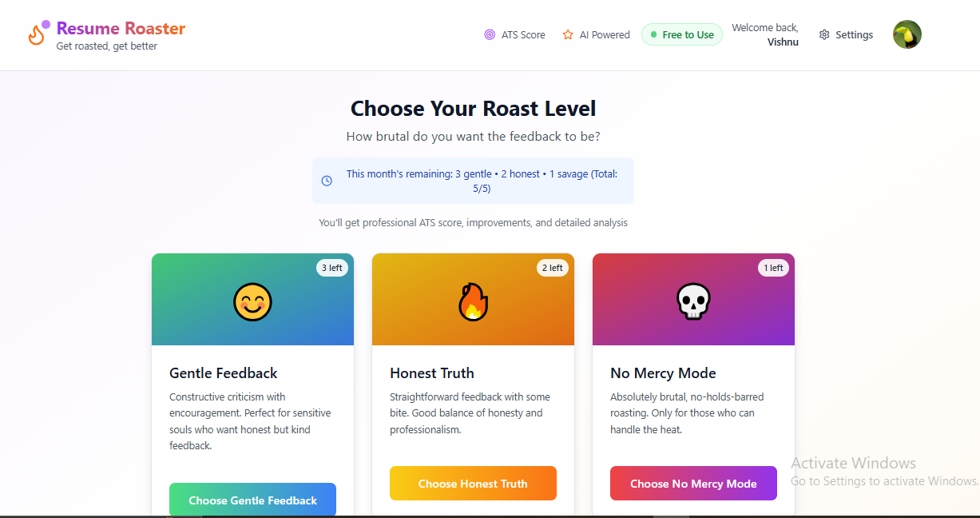
Task: Click the Resume Roaster title text
Action: [x=121, y=29]
